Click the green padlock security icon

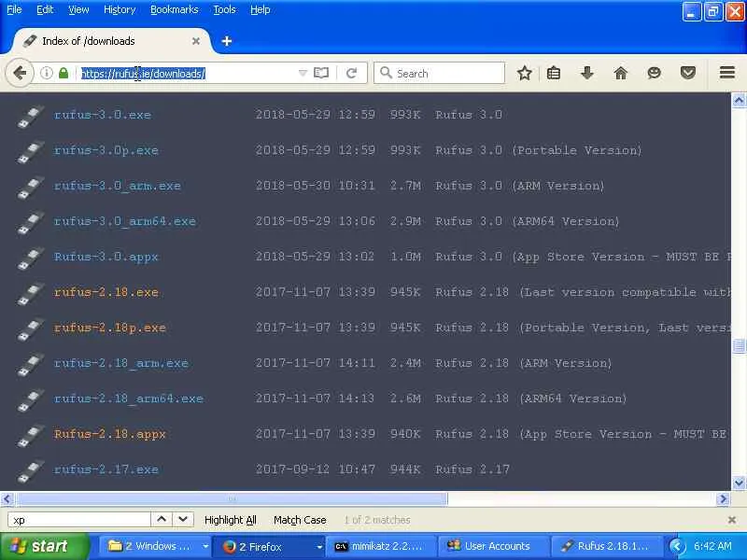[63, 73]
